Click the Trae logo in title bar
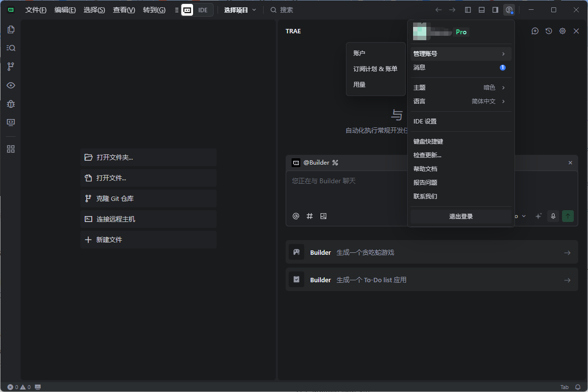Viewport: 588px width, 392px height. [11, 10]
